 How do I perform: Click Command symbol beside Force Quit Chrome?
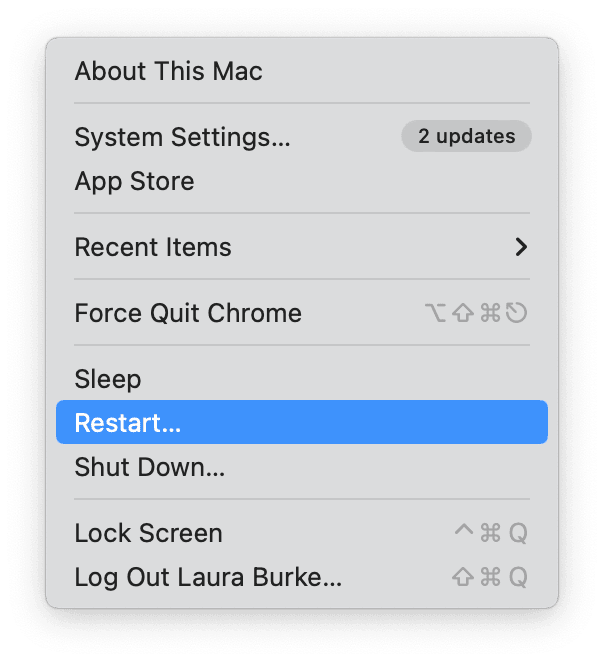tap(490, 314)
